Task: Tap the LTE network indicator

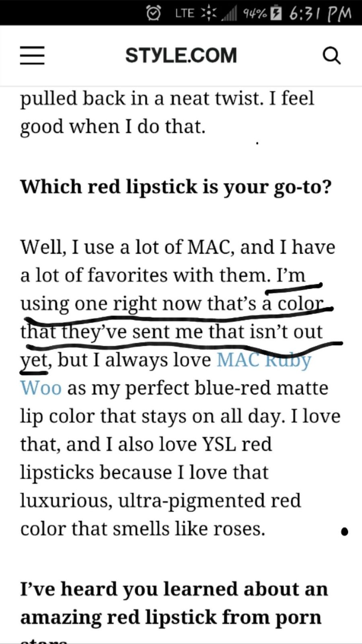Action: click(185, 13)
